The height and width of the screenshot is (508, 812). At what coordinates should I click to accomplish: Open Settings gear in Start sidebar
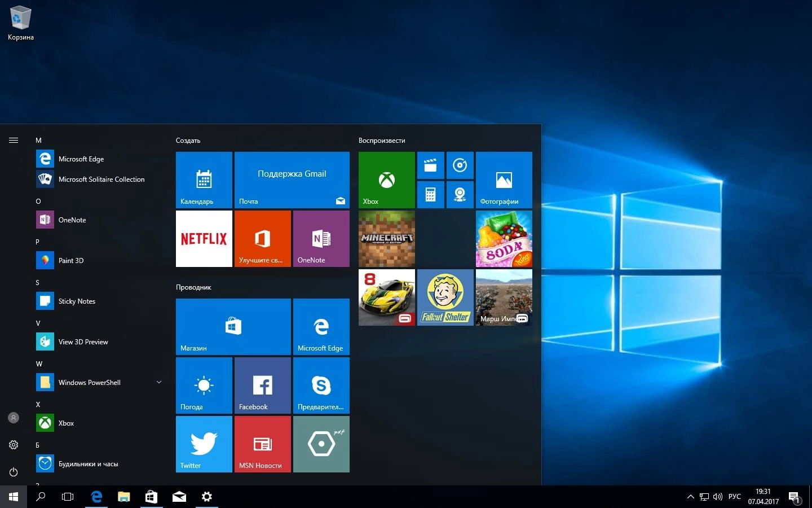tap(14, 445)
